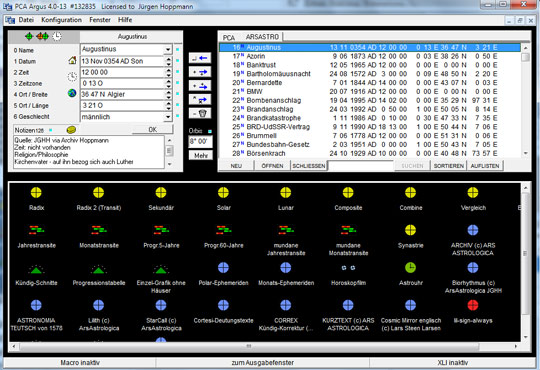Click the icon panel vertical scrollbar

coord(525,262)
